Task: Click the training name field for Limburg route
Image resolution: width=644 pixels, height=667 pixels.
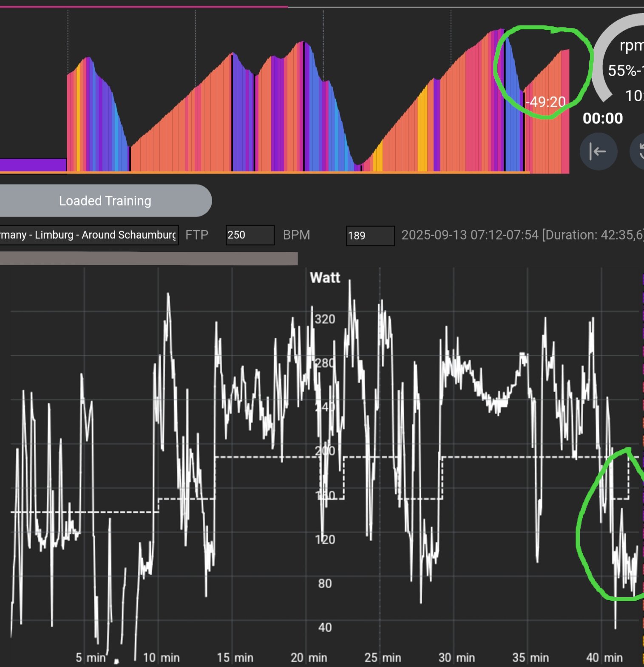Action: pyautogui.click(x=88, y=235)
